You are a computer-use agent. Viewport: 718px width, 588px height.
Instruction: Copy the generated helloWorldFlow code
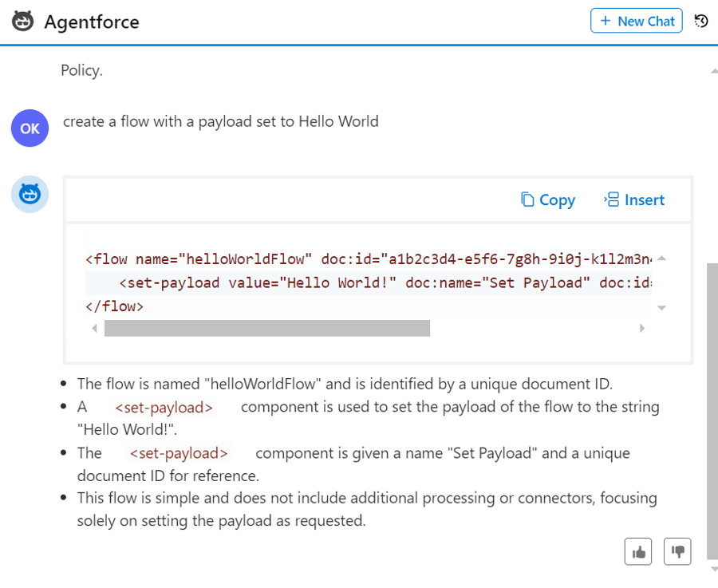555,199
